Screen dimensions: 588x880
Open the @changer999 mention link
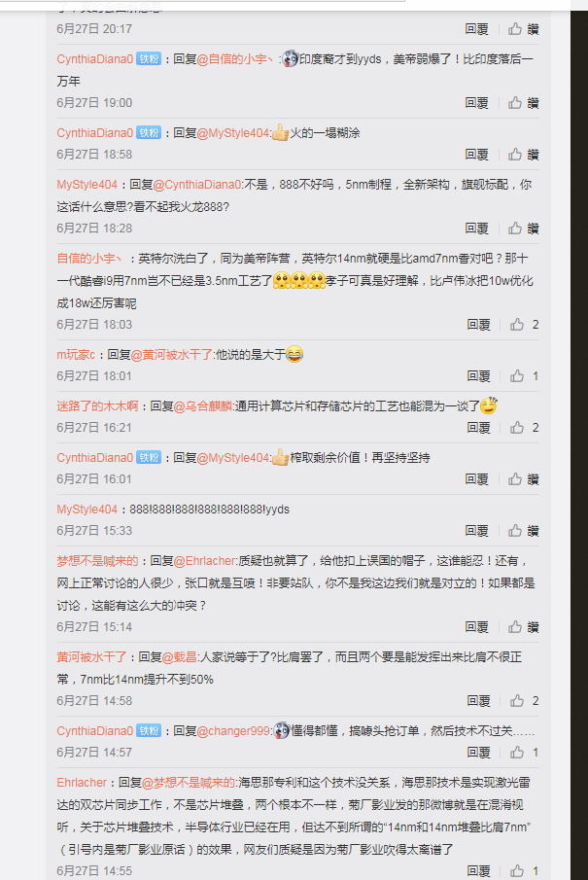pos(234,730)
